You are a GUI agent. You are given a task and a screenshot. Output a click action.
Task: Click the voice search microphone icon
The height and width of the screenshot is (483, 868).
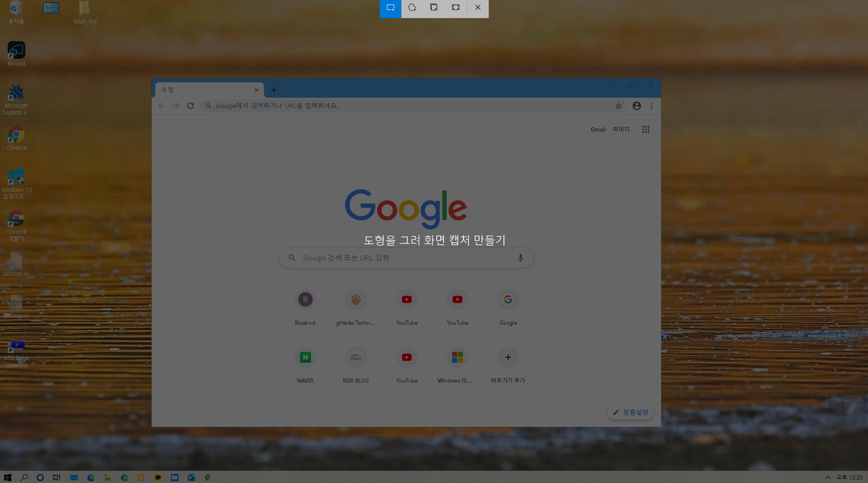click(520, 258)
